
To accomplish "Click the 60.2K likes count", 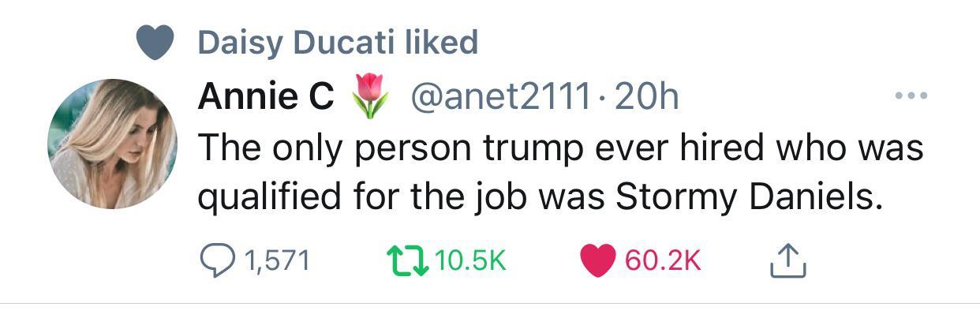I will 663,261.
